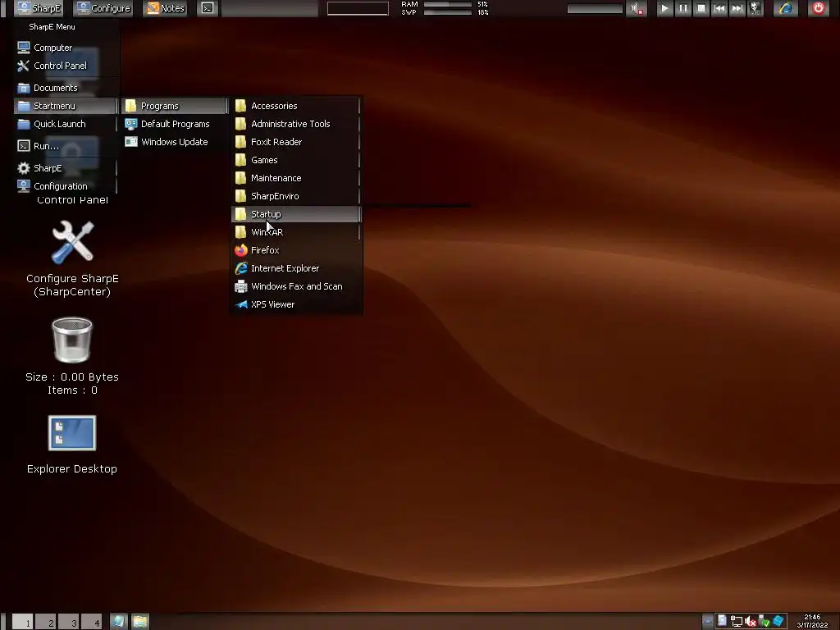Image resolution: width=840 pixels, height=630 pixels.
Task: Open the Recycle Bin desktop icon
Action: coord(72,356)
